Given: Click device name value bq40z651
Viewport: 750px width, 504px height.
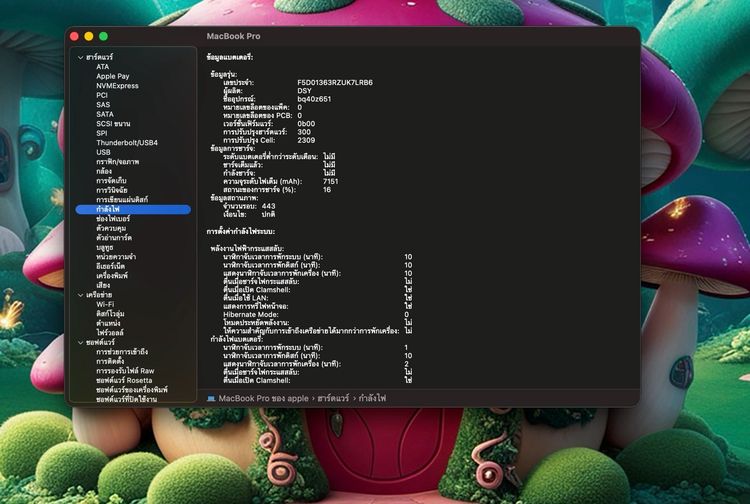Looking at the screenshot, I should (314, 99).
